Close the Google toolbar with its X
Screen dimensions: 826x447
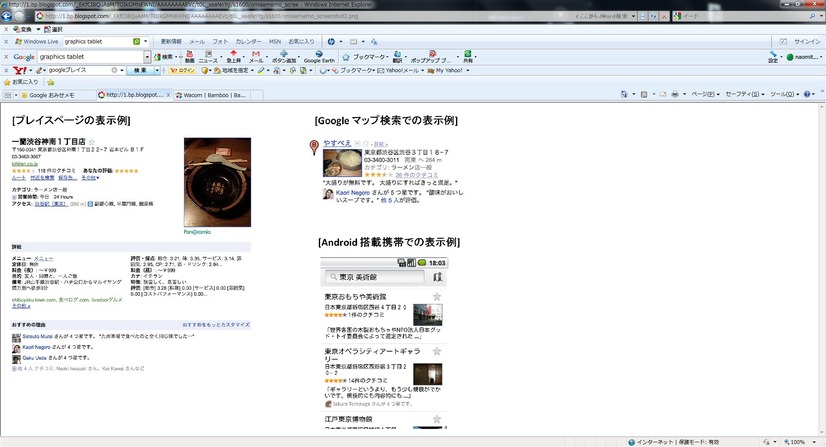(x=6, y=57)
